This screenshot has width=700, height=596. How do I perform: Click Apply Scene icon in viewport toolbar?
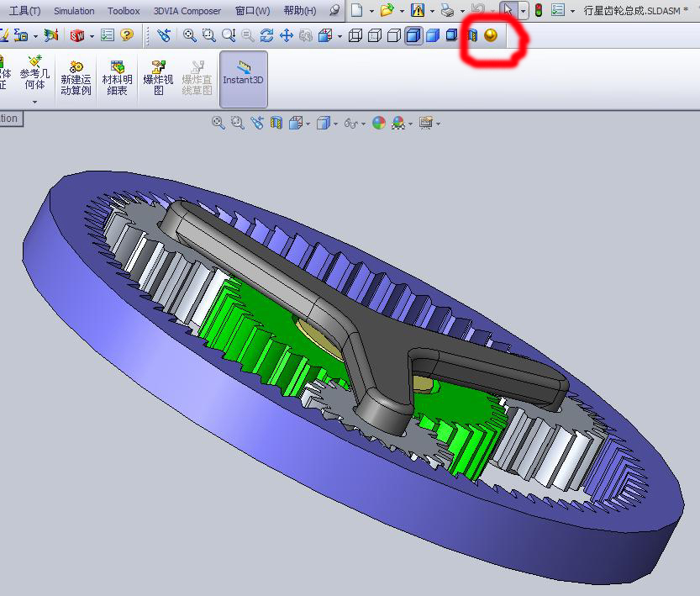click(x=397, y=124)
